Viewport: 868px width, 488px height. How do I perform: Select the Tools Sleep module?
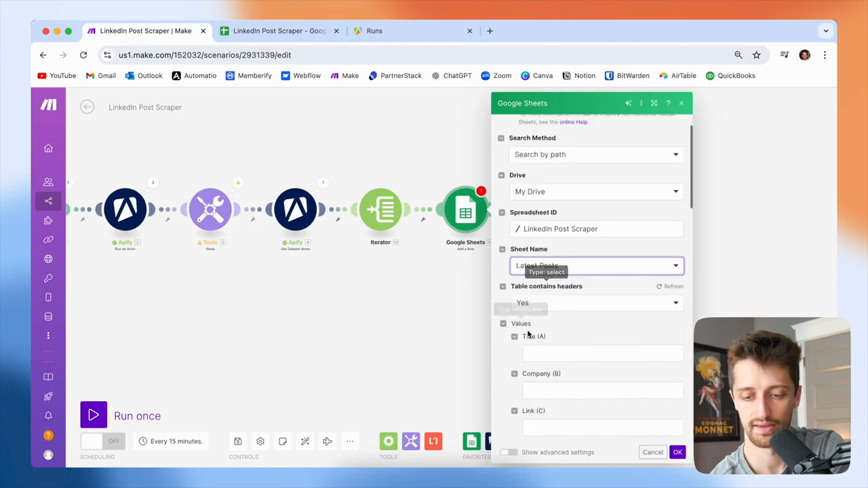click(x=210, y=209)
